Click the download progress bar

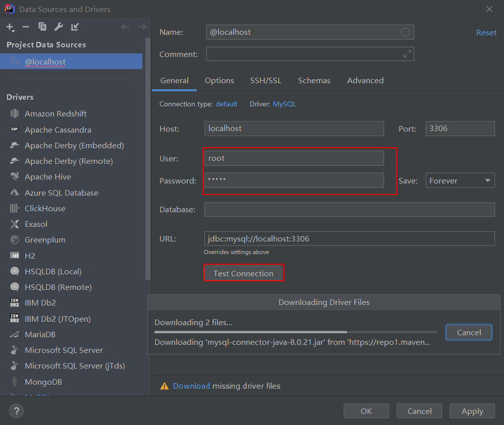[x=296, y=332]
